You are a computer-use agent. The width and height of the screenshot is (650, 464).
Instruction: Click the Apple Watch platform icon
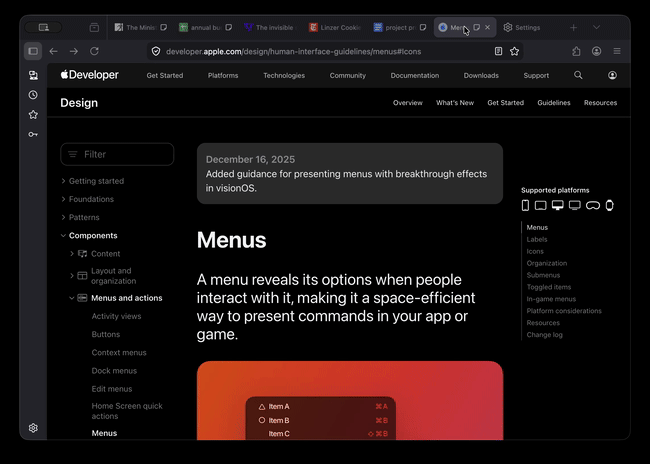coord(609,205)
